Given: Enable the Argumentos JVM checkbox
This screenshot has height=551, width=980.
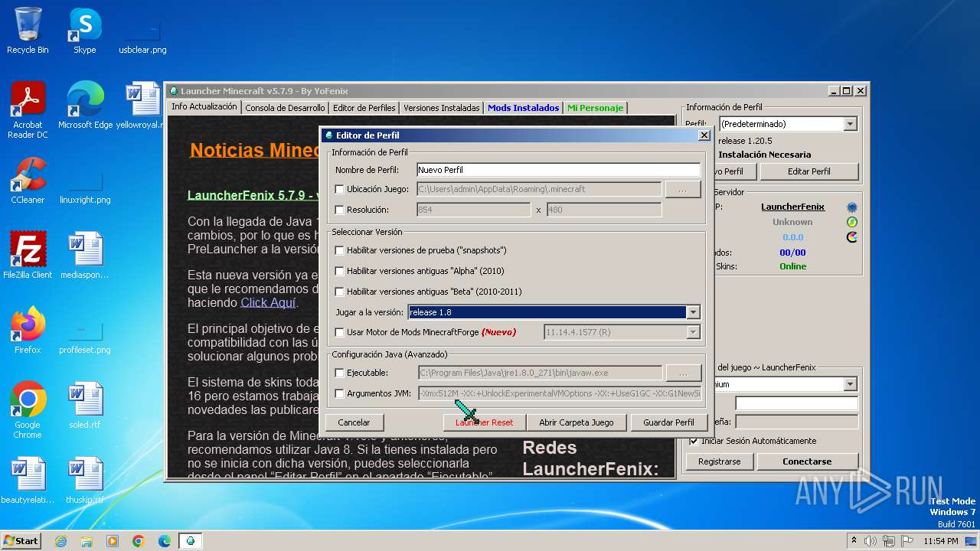Looking at the screenshot, I should point(340,393).
